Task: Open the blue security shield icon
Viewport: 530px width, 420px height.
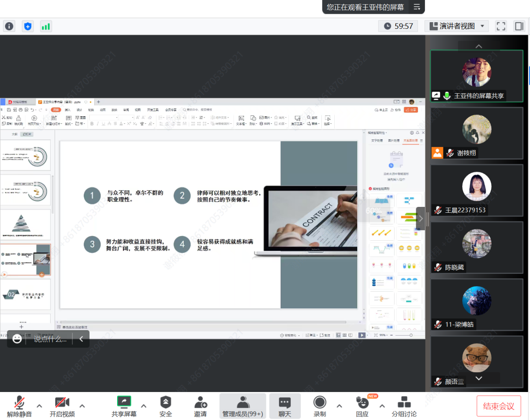Action: click(x=28, y=26)
